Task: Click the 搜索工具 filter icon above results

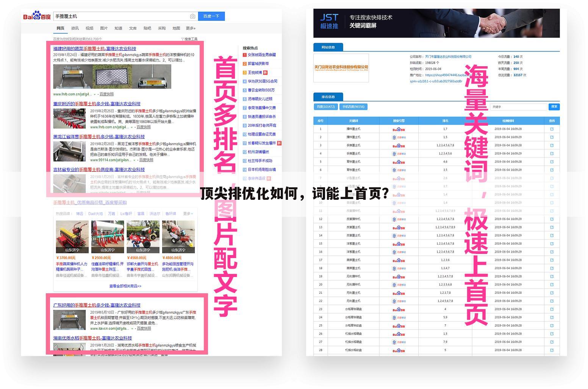Action: coord(190,38)
